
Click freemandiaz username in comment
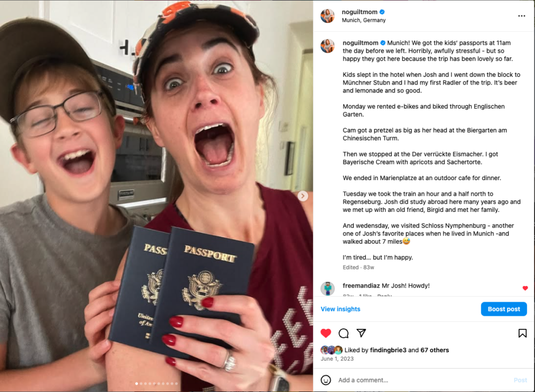pyautogui.click(x=361, y=286)
